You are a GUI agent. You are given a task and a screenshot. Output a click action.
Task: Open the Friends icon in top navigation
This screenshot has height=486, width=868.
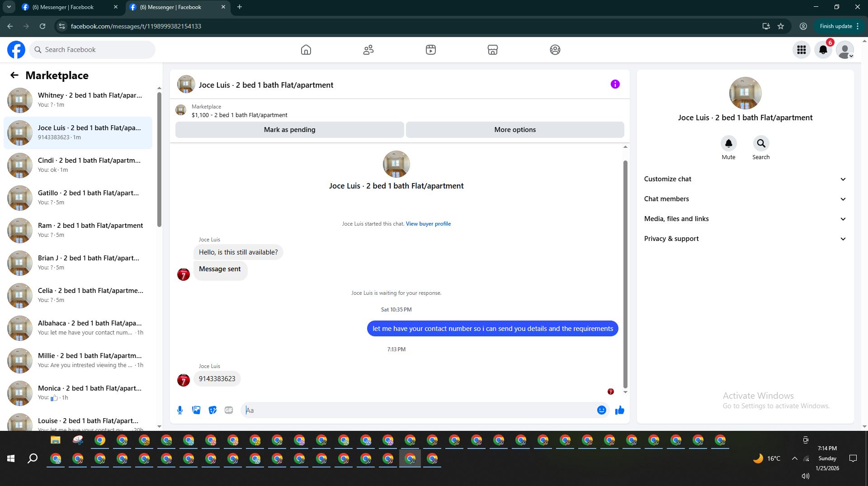[368, 50]
